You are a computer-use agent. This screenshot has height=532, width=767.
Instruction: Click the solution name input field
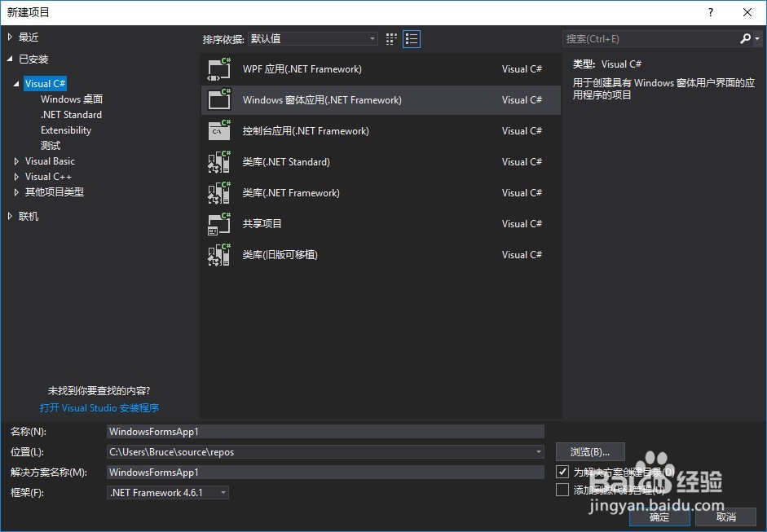(x=325, y=473)
